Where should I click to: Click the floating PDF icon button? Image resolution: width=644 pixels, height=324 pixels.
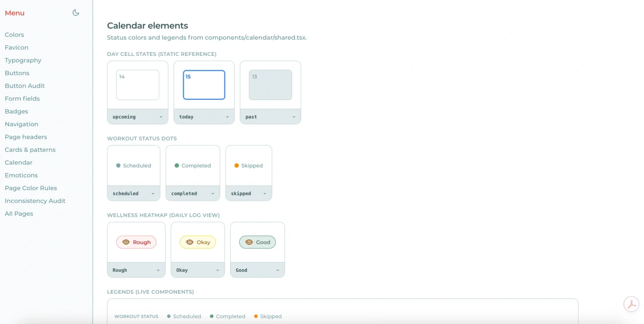631,304
